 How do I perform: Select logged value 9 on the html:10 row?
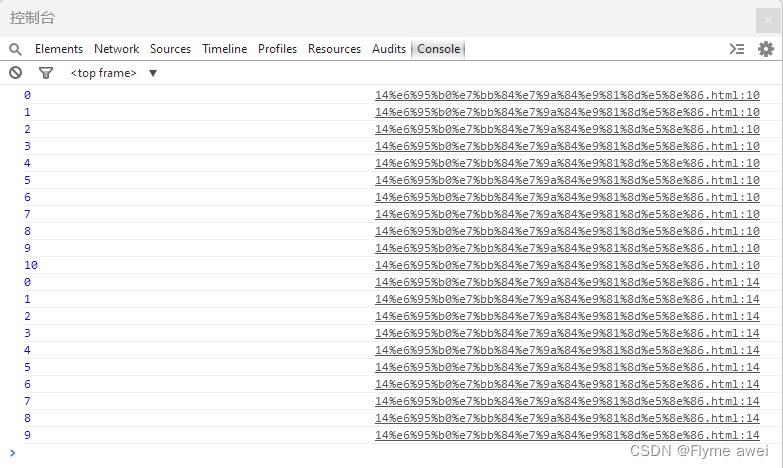coord(27,248)
